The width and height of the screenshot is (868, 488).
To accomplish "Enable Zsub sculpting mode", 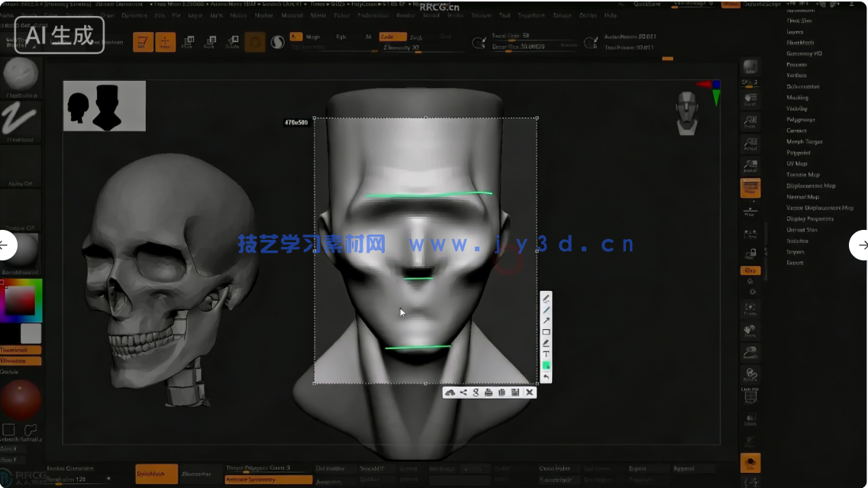I will pyautogui.click(x=417, y=37).
